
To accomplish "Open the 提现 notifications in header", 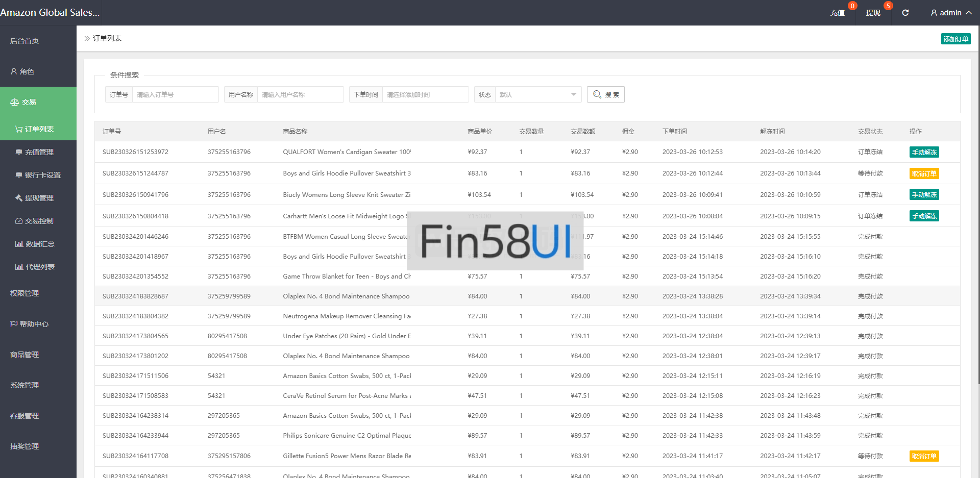I will tap(873, 13).
